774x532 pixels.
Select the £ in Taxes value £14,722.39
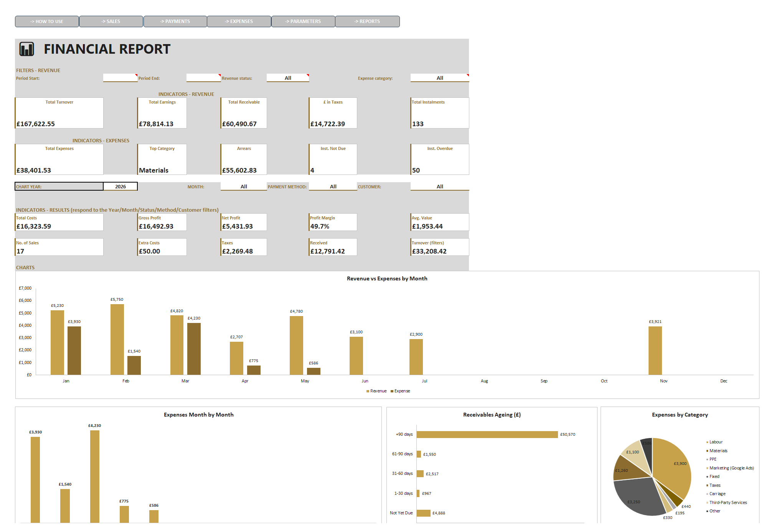point(328,124)
